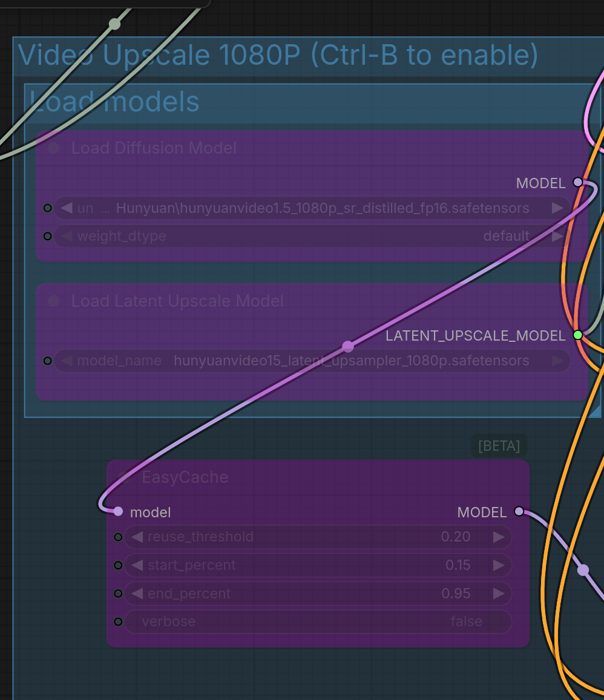Click the LATENT_UPSCALE_MODEL green output port

(x=577, y=335)
